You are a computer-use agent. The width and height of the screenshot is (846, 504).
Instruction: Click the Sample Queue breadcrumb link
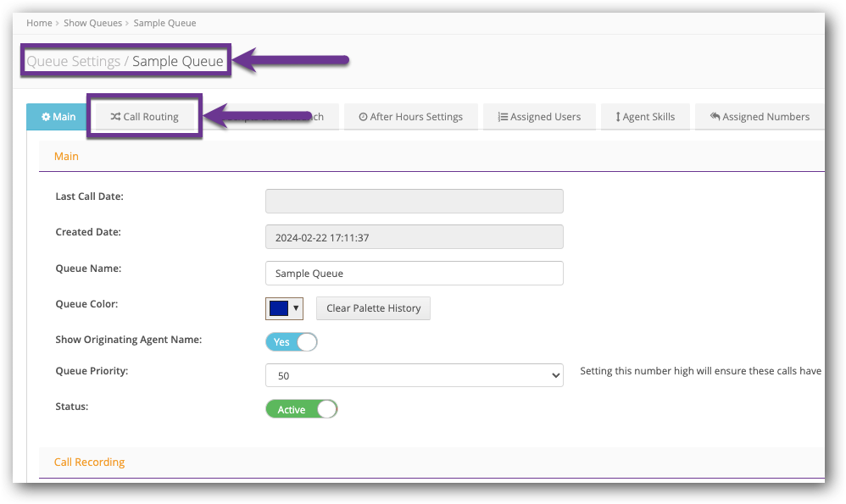[164, 23]
